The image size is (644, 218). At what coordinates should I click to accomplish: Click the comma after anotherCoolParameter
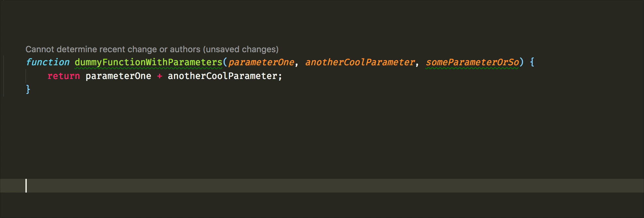coord(417,63)
